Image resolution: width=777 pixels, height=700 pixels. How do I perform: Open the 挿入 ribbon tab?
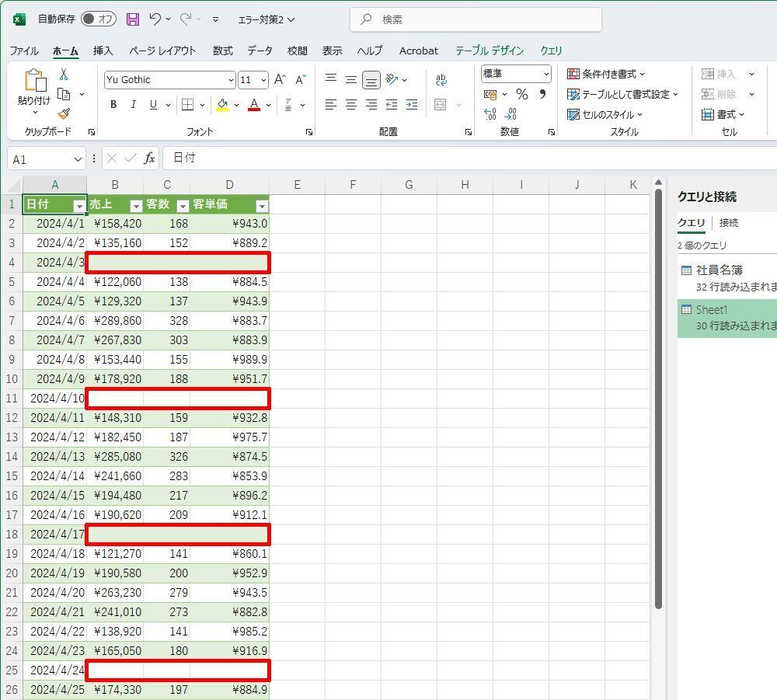click(103, 50)
